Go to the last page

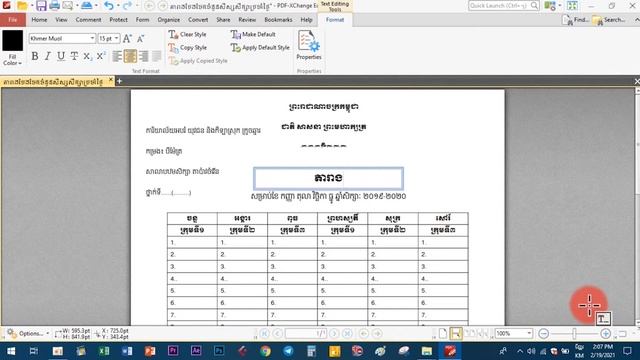(347, 333)
